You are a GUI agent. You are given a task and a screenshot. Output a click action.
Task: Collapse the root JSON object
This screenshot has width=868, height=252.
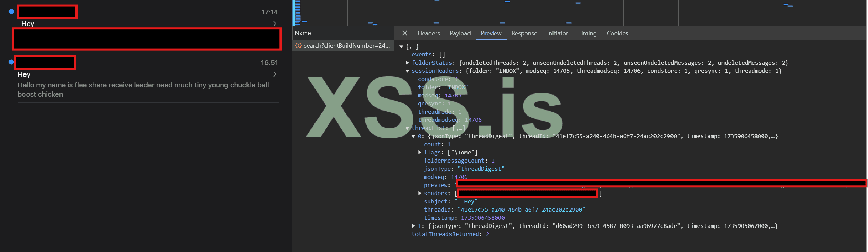(401, 47)
